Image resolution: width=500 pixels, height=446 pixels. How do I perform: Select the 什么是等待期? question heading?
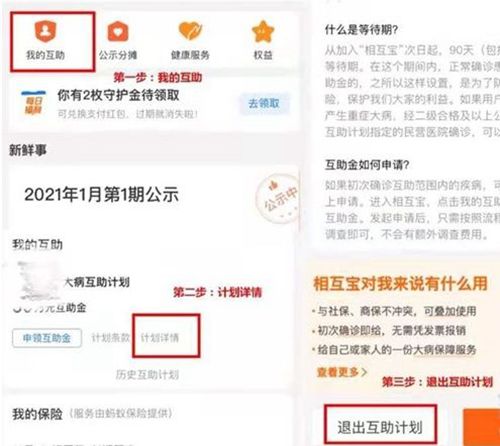coord(361,30)
